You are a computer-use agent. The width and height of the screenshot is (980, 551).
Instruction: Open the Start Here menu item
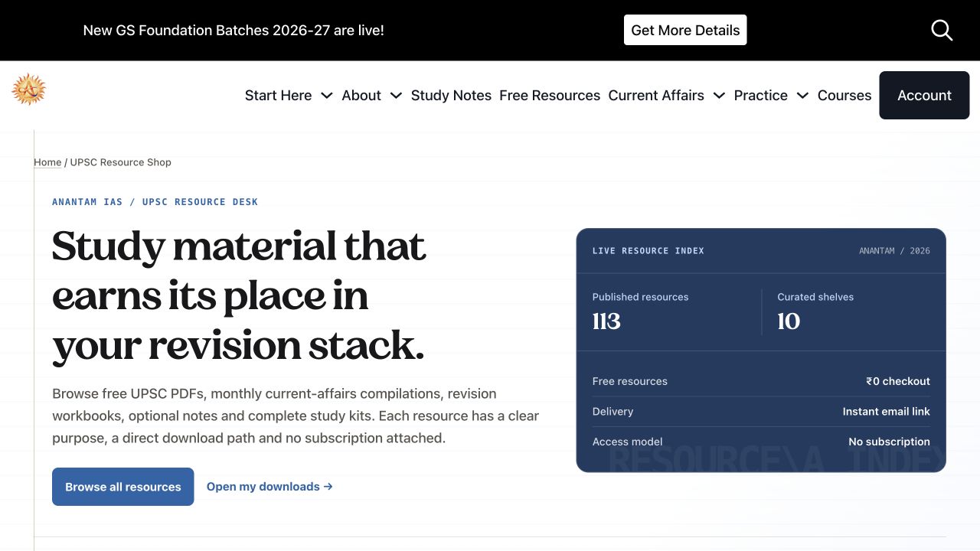(278, 96)
